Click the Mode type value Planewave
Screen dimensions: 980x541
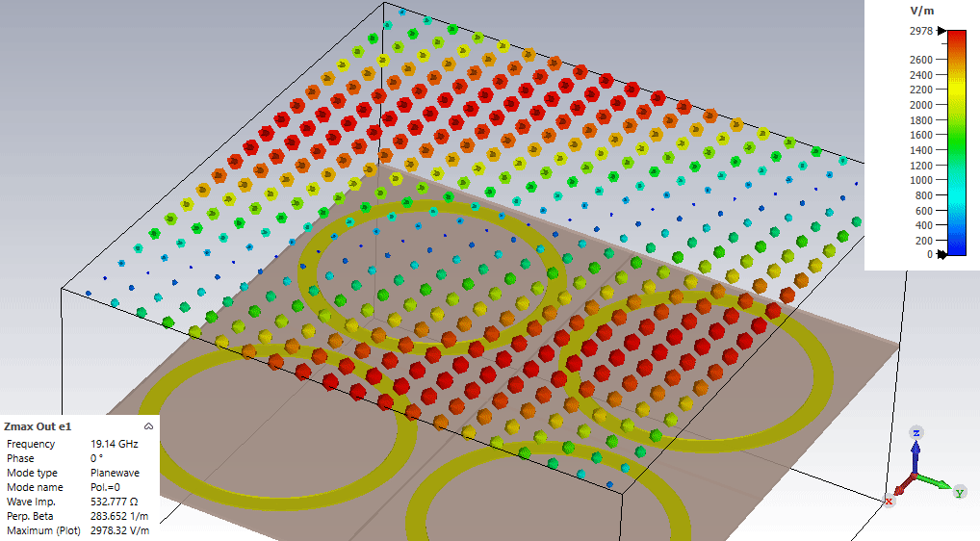115,473
